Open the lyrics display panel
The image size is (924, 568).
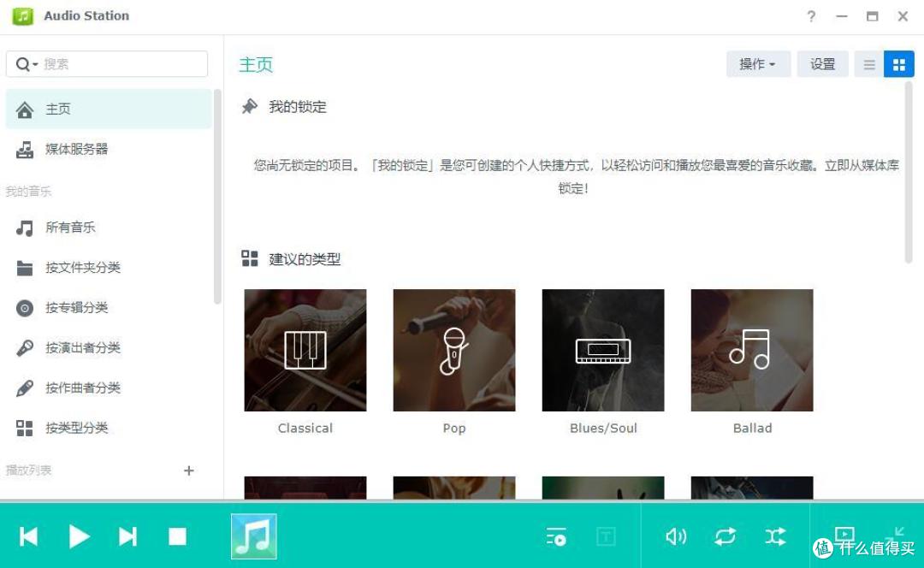coord(607,536)
